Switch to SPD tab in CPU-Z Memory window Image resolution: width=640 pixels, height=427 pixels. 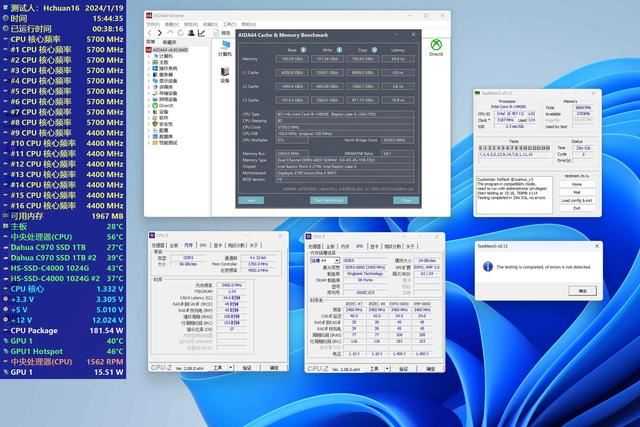(x=203, y=245)
